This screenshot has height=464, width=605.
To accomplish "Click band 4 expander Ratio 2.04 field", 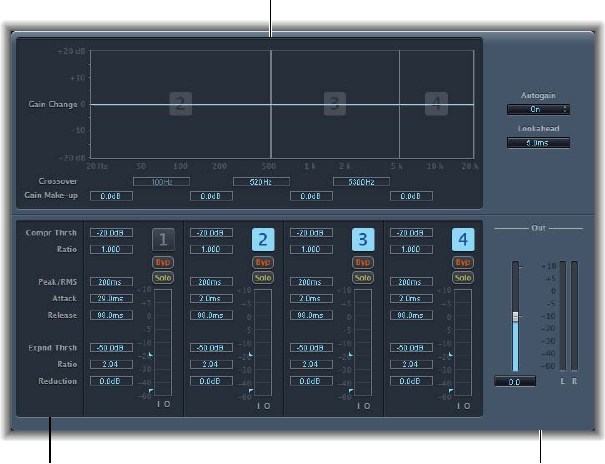I will click(411, 364).
